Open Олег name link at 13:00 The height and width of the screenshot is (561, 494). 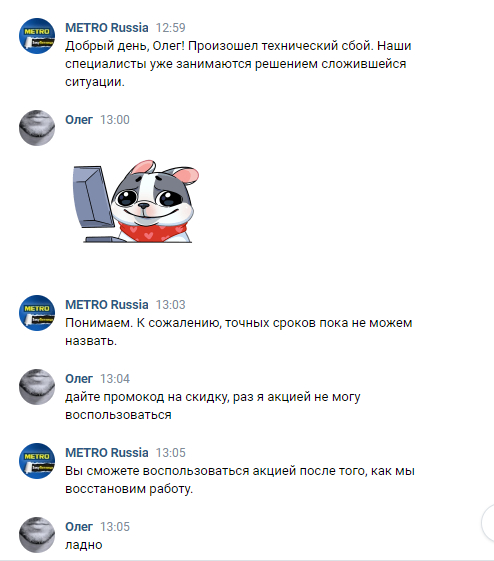tap(79, 119)
